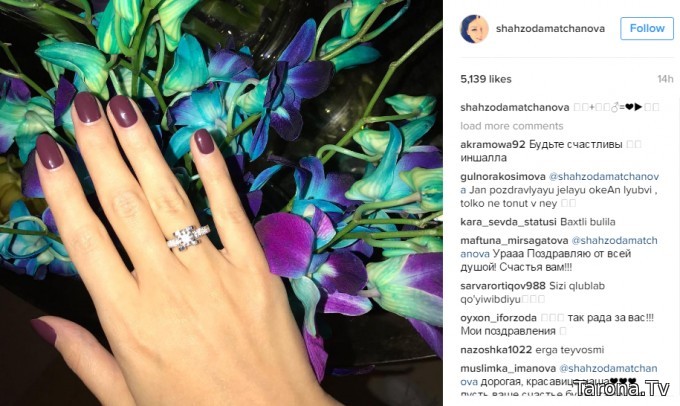
Task: Click the 5,139 likes count
Action: [x=486, y=79]
